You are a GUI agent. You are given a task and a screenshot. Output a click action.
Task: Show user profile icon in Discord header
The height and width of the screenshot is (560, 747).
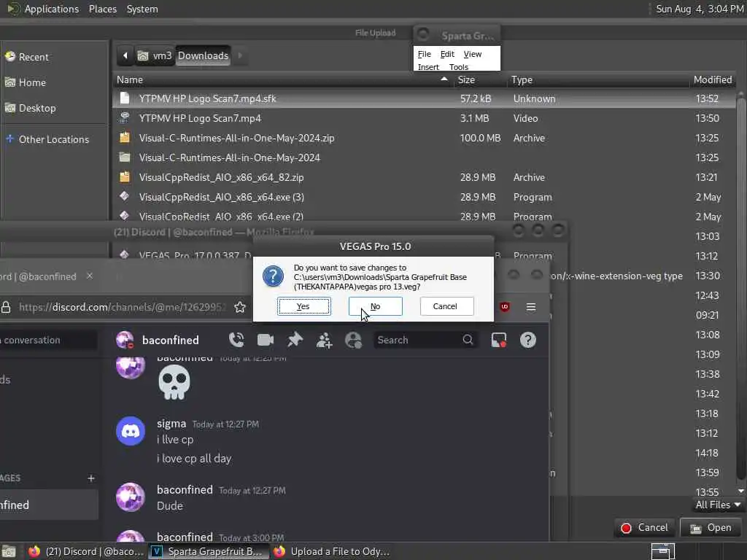pyautogui.click(x=354, y=340)
